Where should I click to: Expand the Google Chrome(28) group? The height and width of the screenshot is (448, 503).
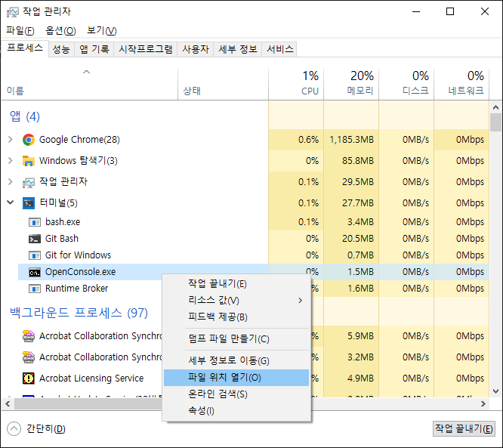pyautogui.click(x=11, y=140)
